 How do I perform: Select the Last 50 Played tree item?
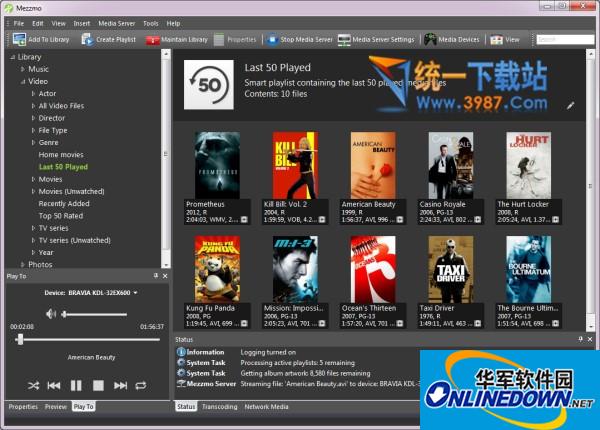coord(63,167)
